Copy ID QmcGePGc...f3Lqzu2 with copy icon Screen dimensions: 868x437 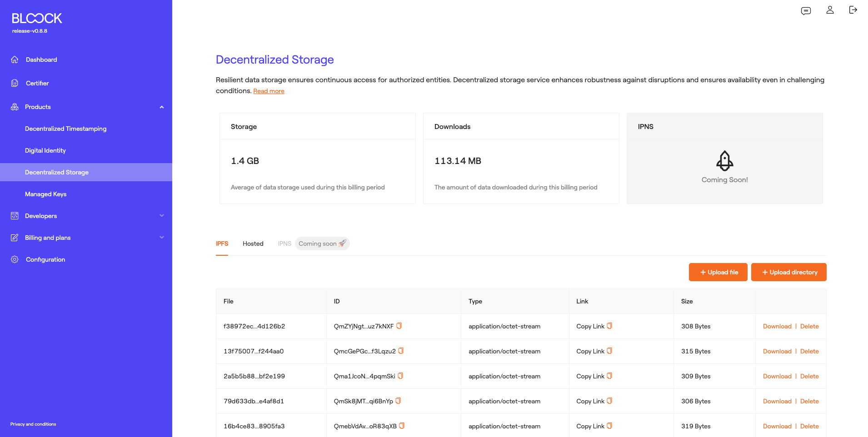pos(401,351)
